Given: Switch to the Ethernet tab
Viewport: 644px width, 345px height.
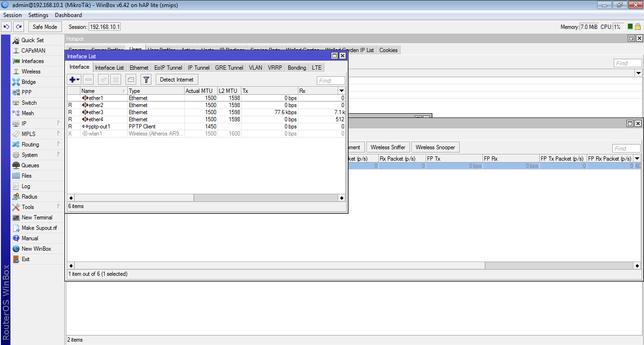Looking at the screenshot, I should coord(139,68).
